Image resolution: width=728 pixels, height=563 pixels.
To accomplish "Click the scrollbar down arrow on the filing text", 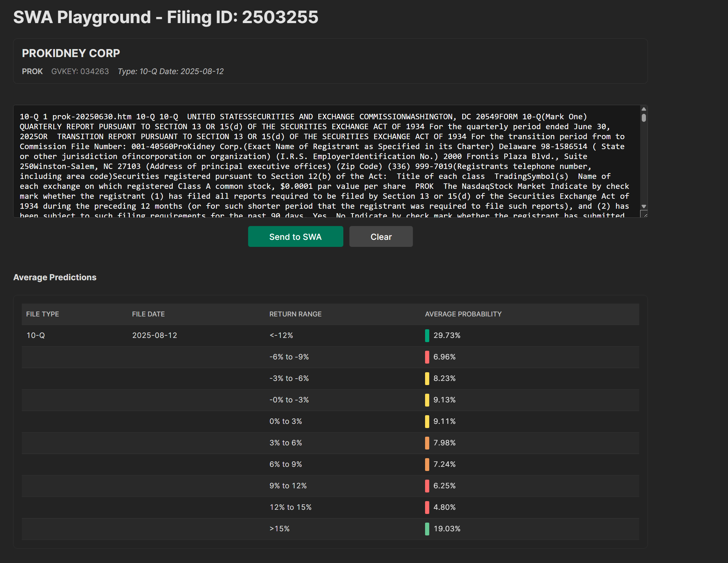I will (643, 207).
